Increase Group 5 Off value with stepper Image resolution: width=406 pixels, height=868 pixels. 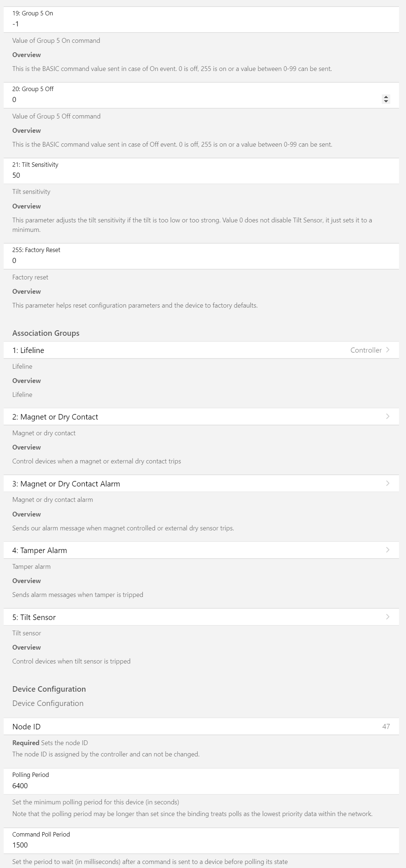pos(386,97)
